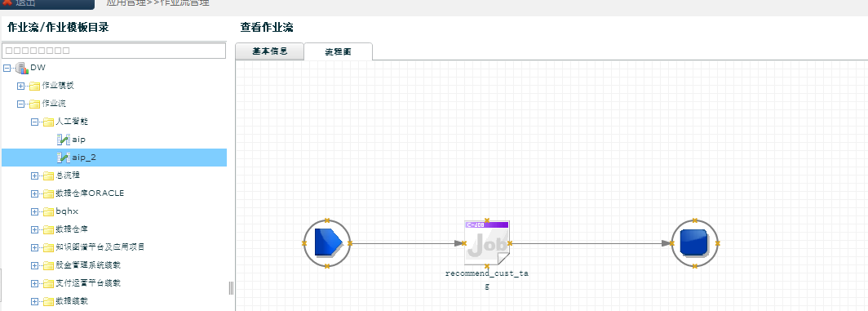Focus the tree search input field
Image resolution: width=868 pixels, height=311 pixels.
point(114,51)
